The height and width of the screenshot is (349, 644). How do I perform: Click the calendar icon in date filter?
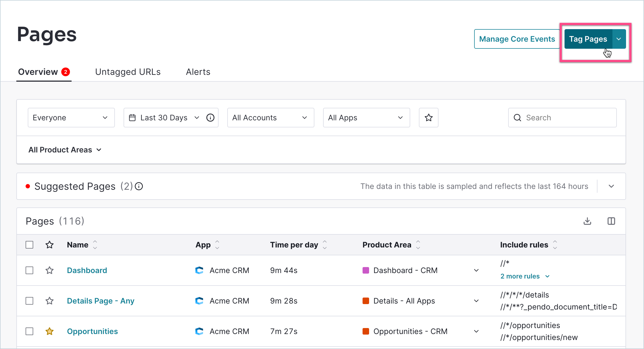coord(132,118)
